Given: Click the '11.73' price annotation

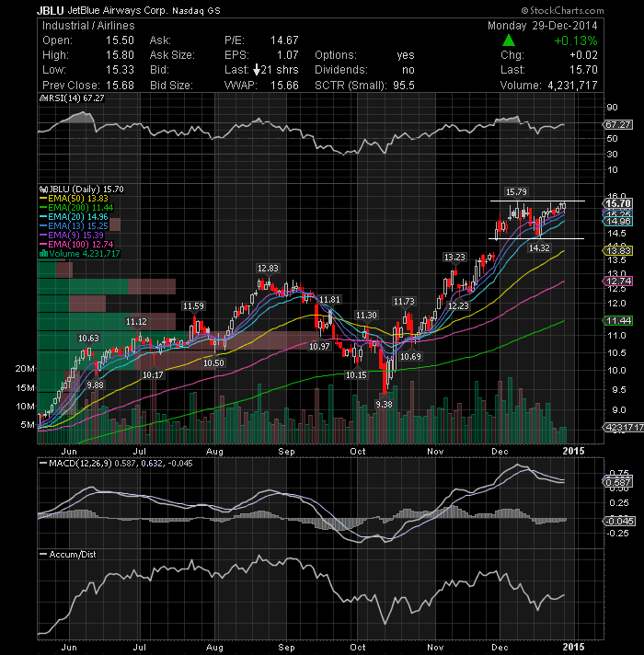Looking at the screenshot, I should [x=404, y=301].
